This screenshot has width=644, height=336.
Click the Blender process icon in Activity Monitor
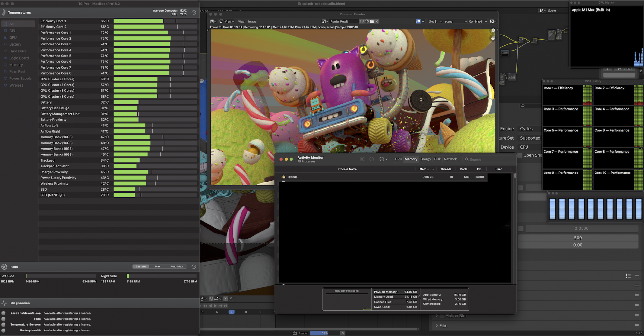tap(283, 177)
